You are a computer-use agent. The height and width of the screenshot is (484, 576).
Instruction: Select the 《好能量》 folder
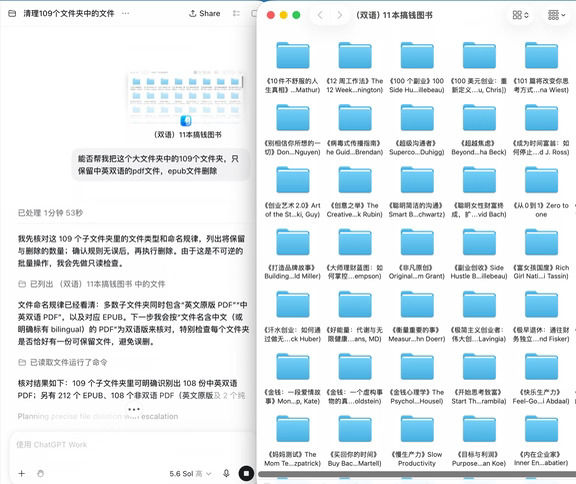(x=355, y=304)
